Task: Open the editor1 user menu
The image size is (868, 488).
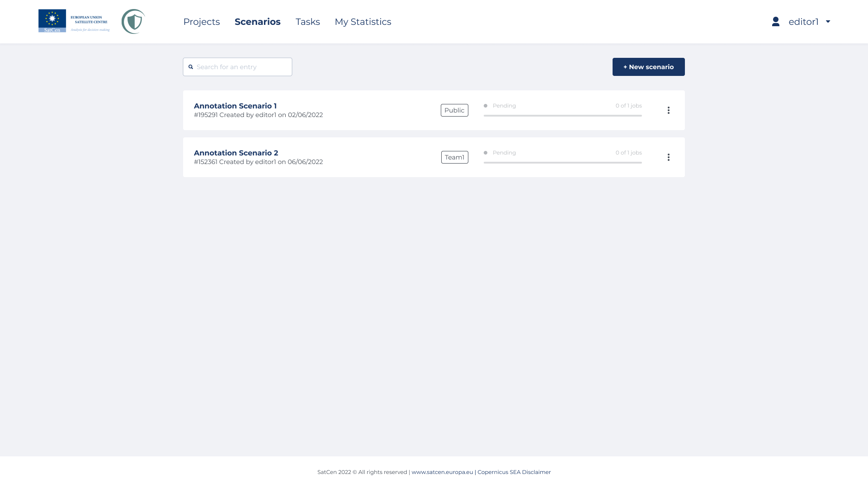Action: 803,22
